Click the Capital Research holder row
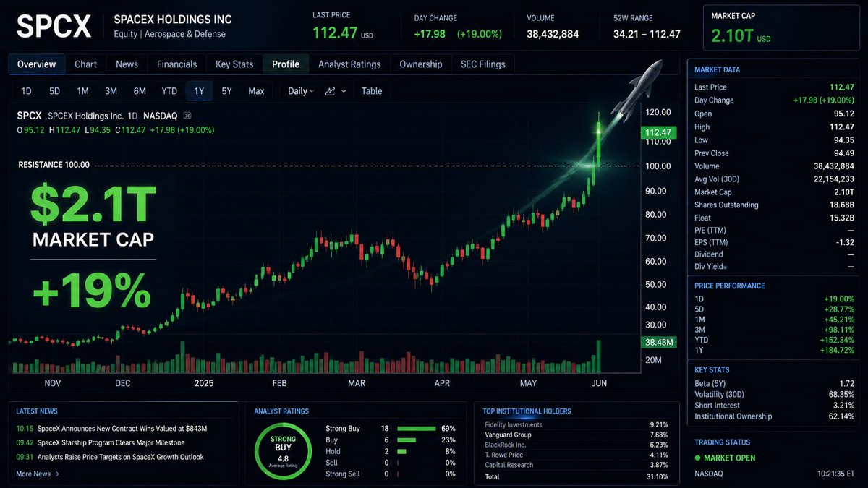Viewport: 868px width, 488px height. (576, 466)
